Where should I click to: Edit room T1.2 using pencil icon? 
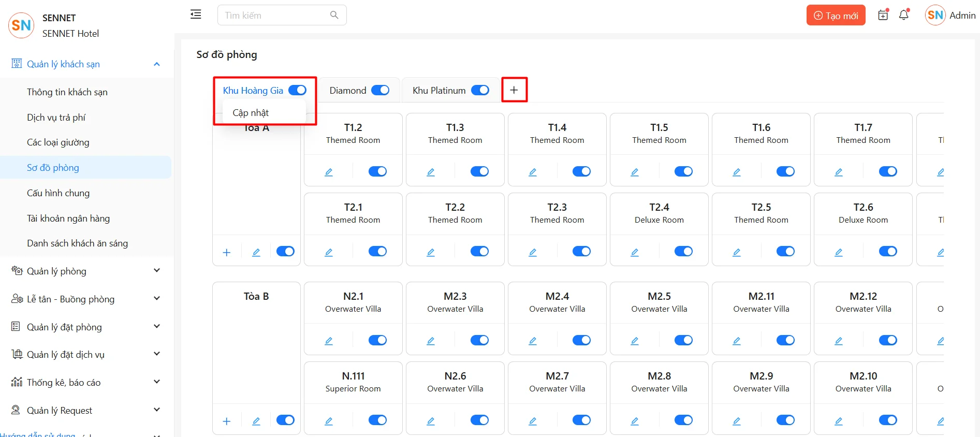click(x=329, y=172)
